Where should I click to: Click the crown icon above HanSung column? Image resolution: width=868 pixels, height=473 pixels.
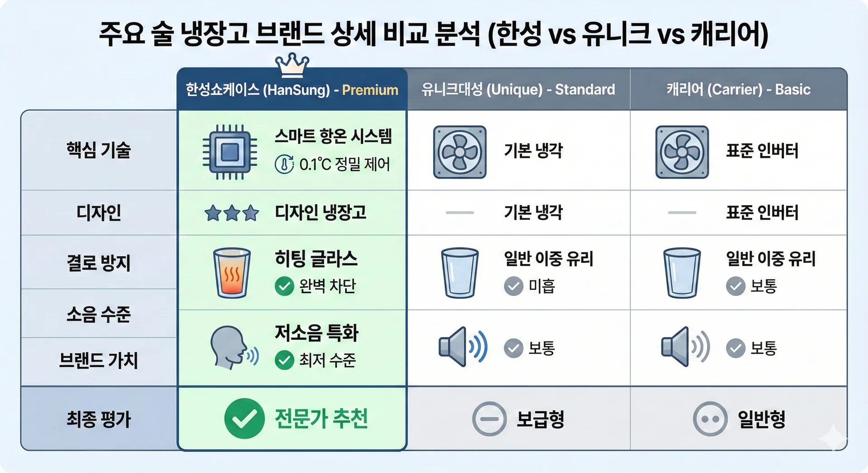coord(292,65)
